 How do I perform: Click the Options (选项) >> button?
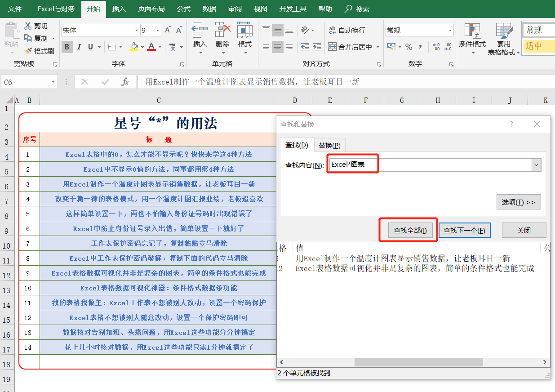[519, 202]
